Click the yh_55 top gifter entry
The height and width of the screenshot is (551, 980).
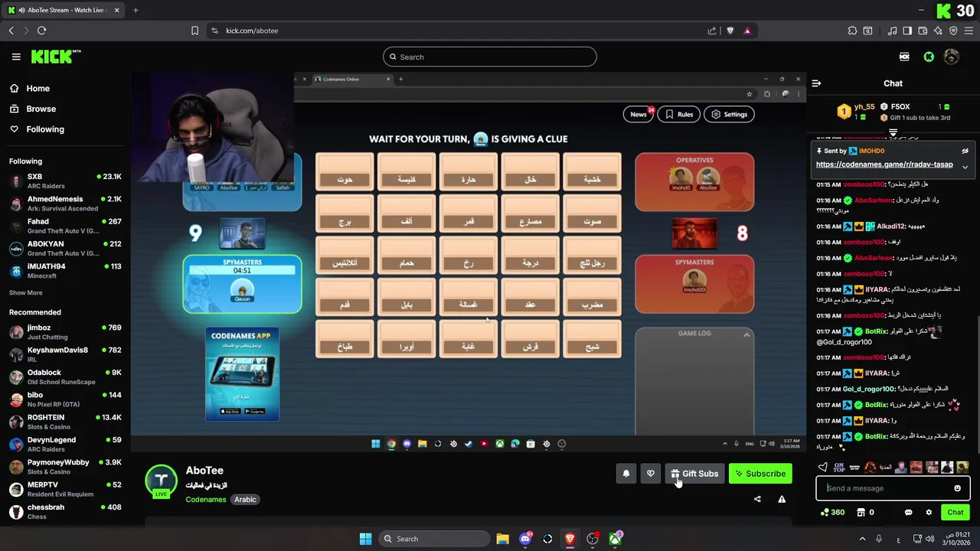tap(855, 111)
